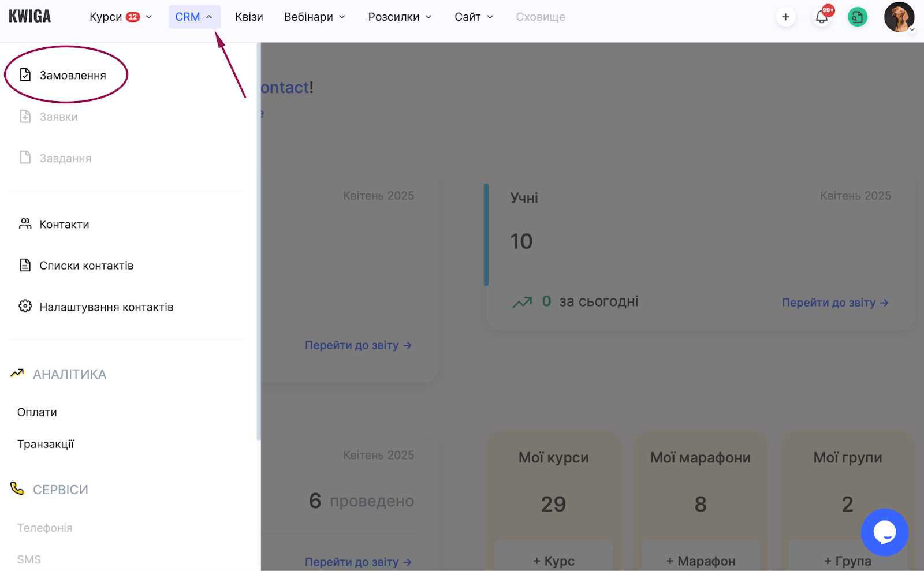Select Замовлення in the CRM menu
Screen dimensions: 924x571
73,75
